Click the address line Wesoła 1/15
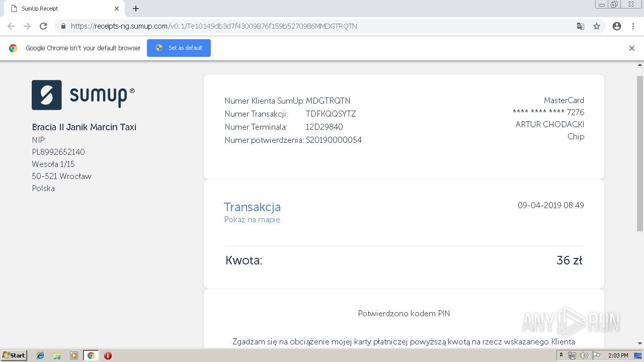 click(53, 164)
